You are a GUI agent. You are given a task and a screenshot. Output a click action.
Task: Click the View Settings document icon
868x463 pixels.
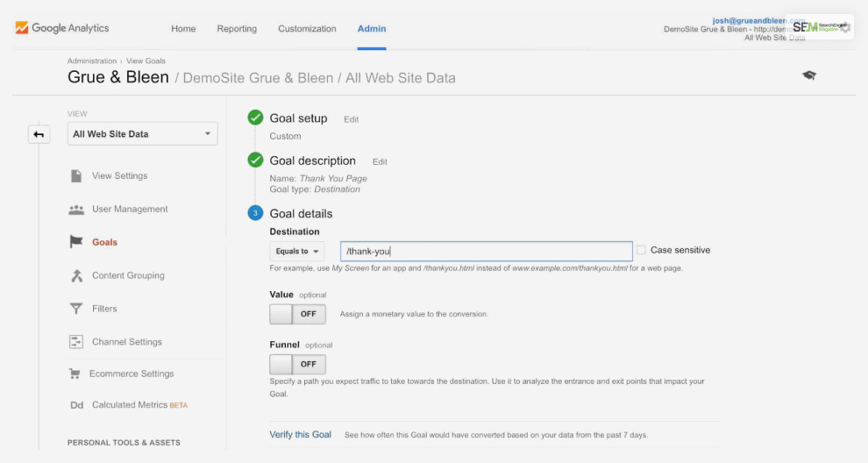point(76,175)
